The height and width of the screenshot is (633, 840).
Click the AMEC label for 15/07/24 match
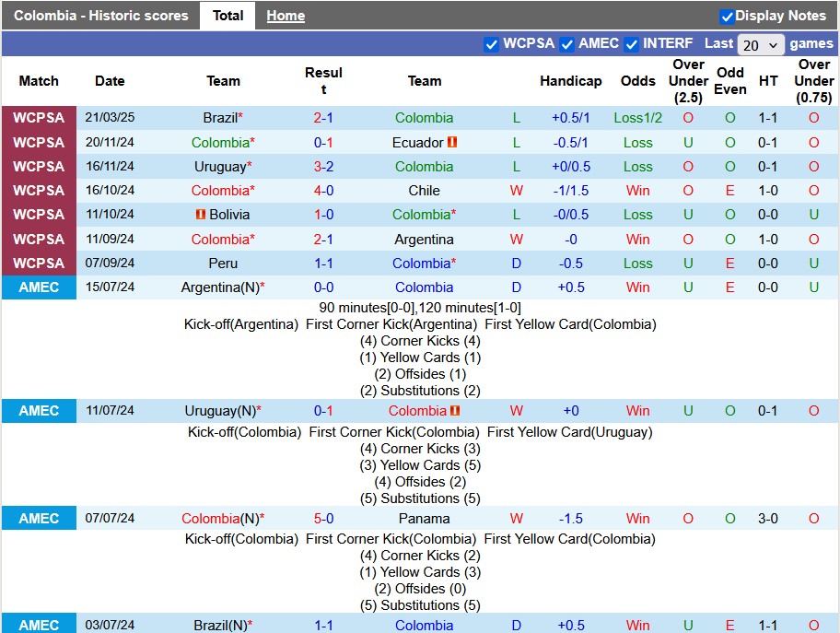coord(39,287)
